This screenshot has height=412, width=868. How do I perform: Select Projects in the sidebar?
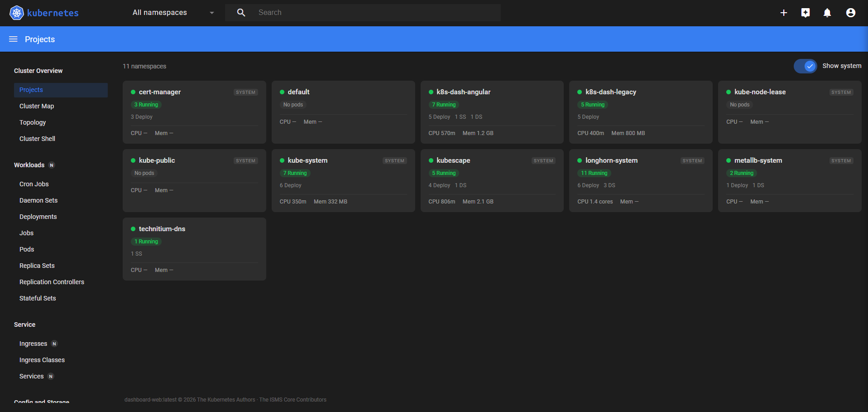[x=61, y=90]
